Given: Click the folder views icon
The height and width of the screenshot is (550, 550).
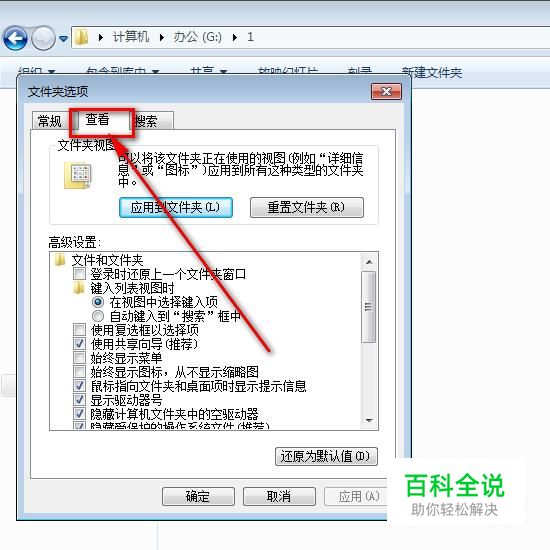Looking at the screenshot, I should click(78, 175).
